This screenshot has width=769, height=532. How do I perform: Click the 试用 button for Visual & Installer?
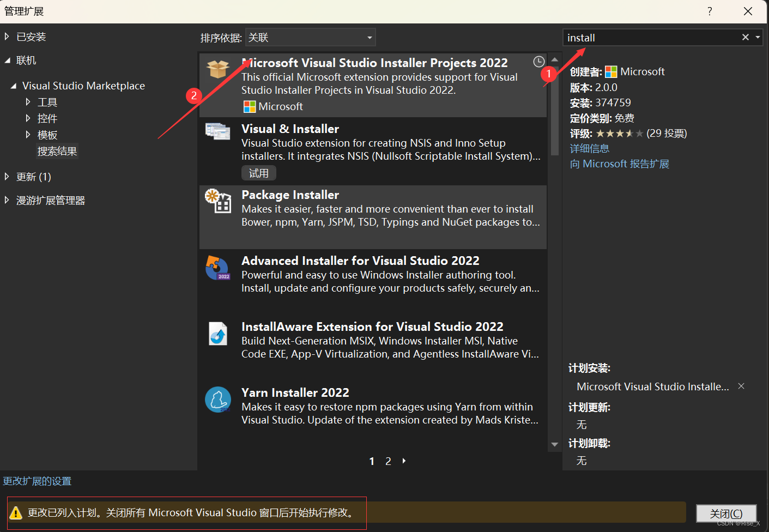tap(259, 173)
